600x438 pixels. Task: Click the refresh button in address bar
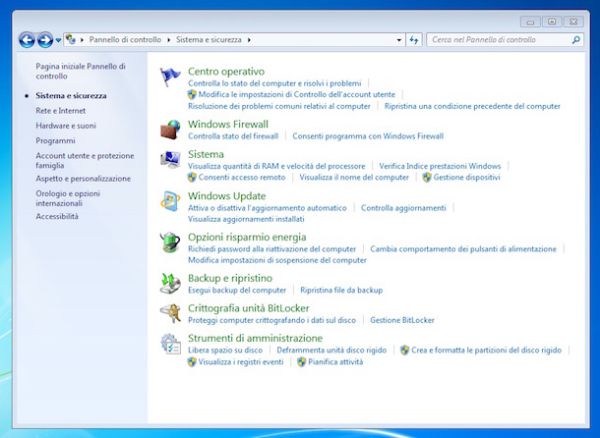pyautogui.click(x=415, y=40)
